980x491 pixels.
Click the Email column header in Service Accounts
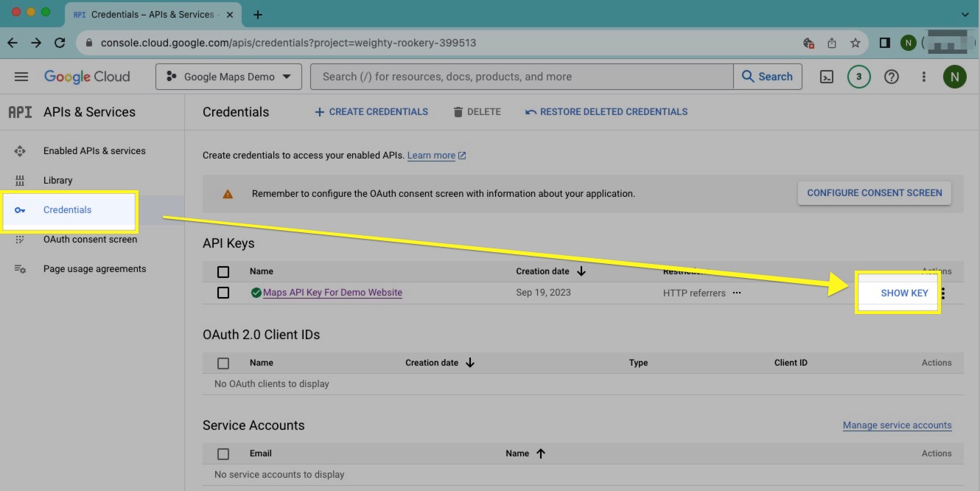[x=261, y=453]
